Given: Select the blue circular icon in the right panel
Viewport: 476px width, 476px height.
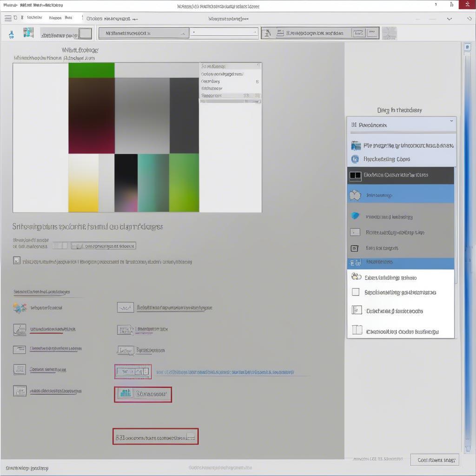Looking at the screenshot, I should click(x=355, y=159).
